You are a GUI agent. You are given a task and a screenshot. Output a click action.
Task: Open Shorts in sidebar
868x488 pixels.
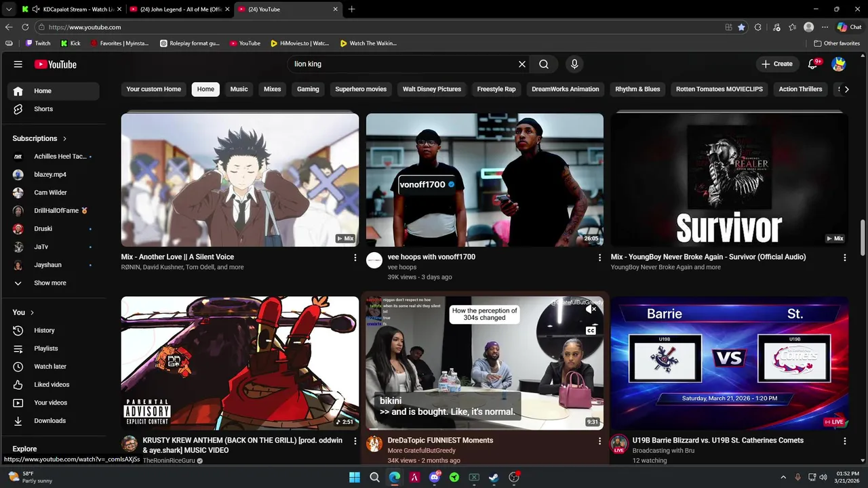54,109
